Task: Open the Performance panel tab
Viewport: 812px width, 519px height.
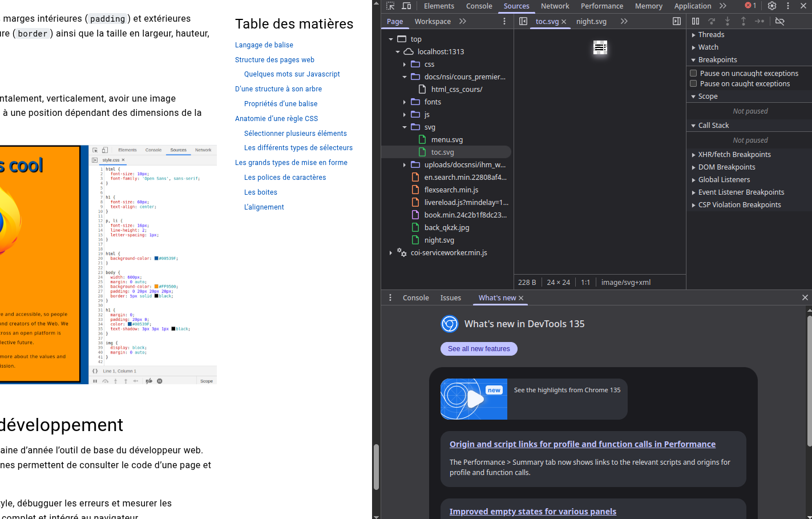Action: [x=601, y=6]
